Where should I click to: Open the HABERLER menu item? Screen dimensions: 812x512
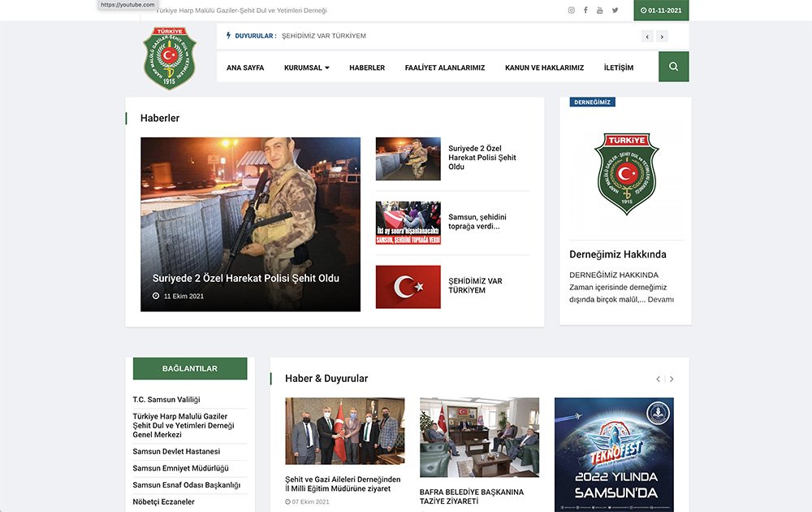tap(367, 67)
